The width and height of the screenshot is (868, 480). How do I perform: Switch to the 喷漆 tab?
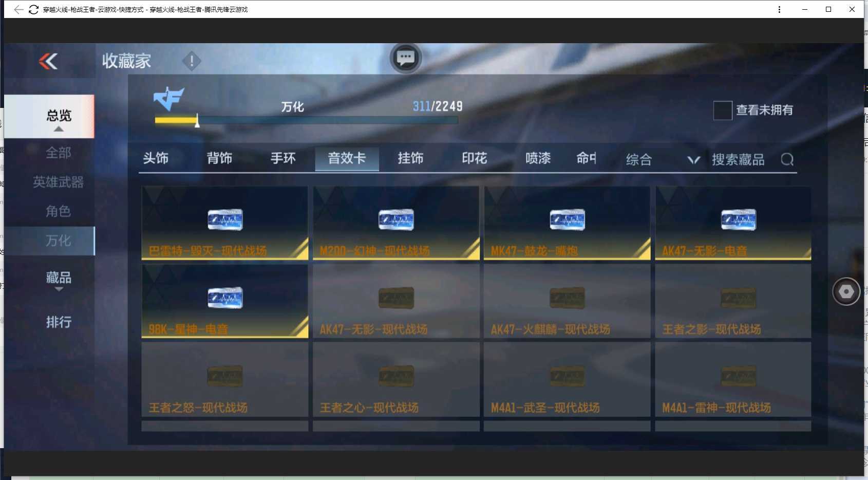coord(538,158)
